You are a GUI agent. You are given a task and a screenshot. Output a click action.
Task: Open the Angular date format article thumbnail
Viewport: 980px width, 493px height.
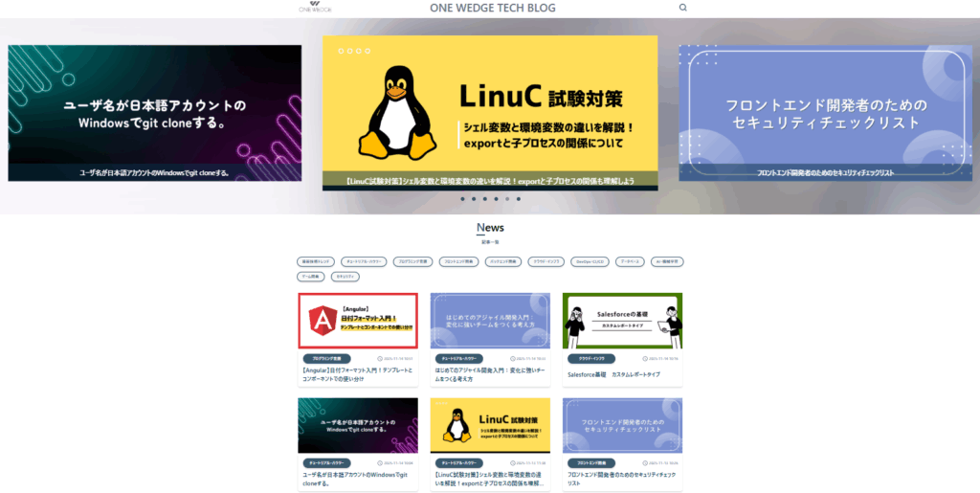point(358,321)
